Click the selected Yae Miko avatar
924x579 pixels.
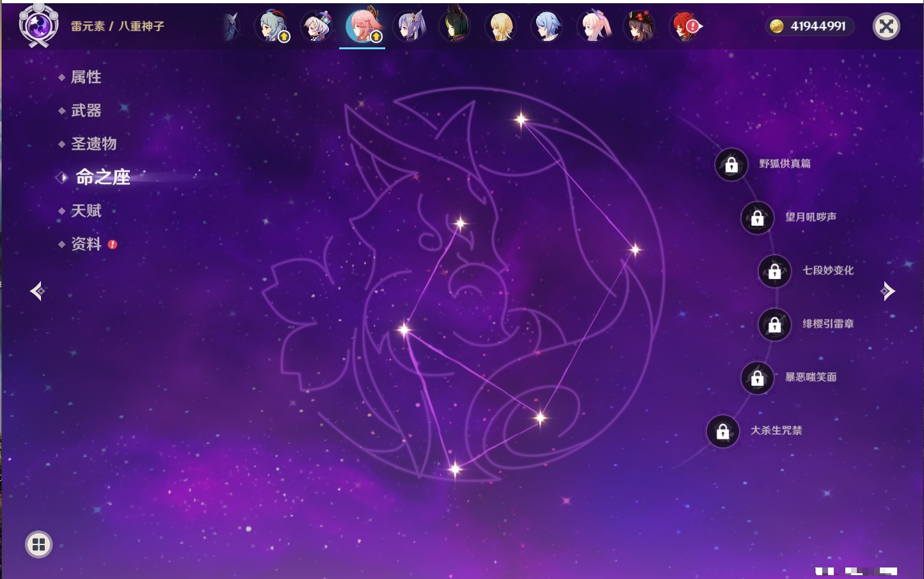coord(363,26)
